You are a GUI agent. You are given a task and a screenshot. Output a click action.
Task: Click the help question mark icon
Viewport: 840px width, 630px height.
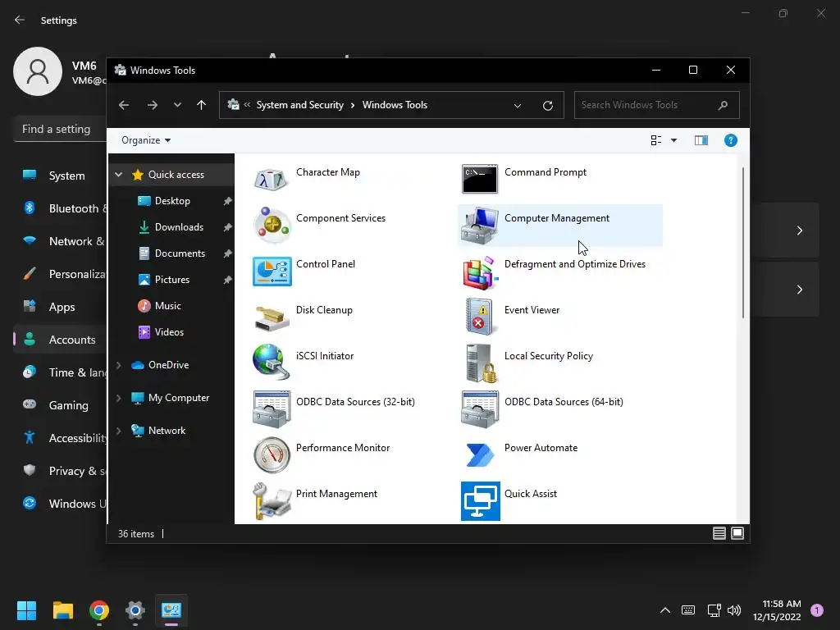(730, 140)
